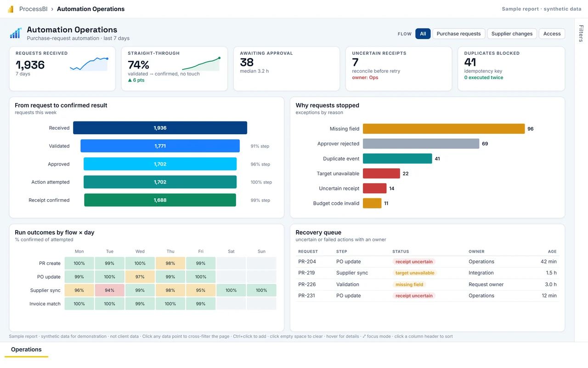Select the Target unavailable exception bar
The width and height of the screenshot is (588, 368).
coord(381,173)
